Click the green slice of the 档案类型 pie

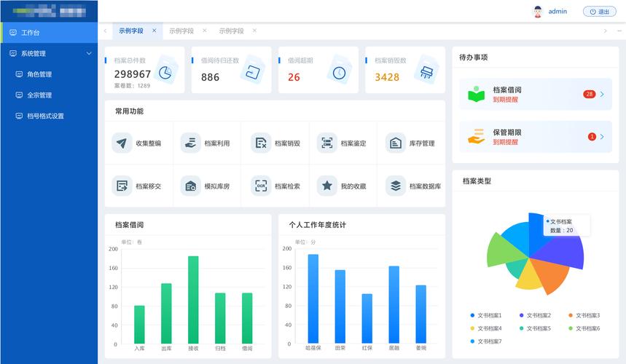pos(505,252)
